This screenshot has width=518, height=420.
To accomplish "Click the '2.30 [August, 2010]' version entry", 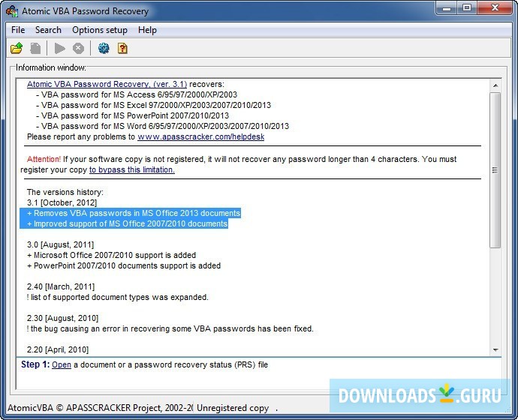I will [x=63, y=318].
